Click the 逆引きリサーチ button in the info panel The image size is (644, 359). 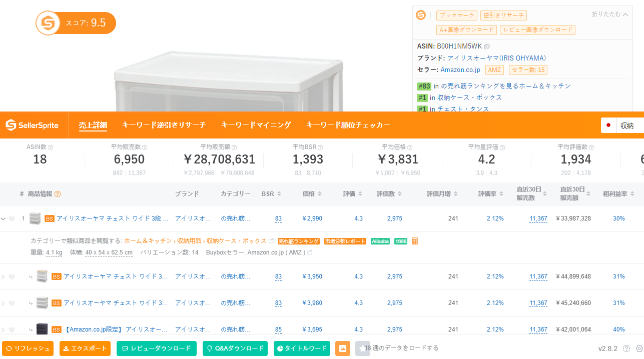click(x=503, y=15)
